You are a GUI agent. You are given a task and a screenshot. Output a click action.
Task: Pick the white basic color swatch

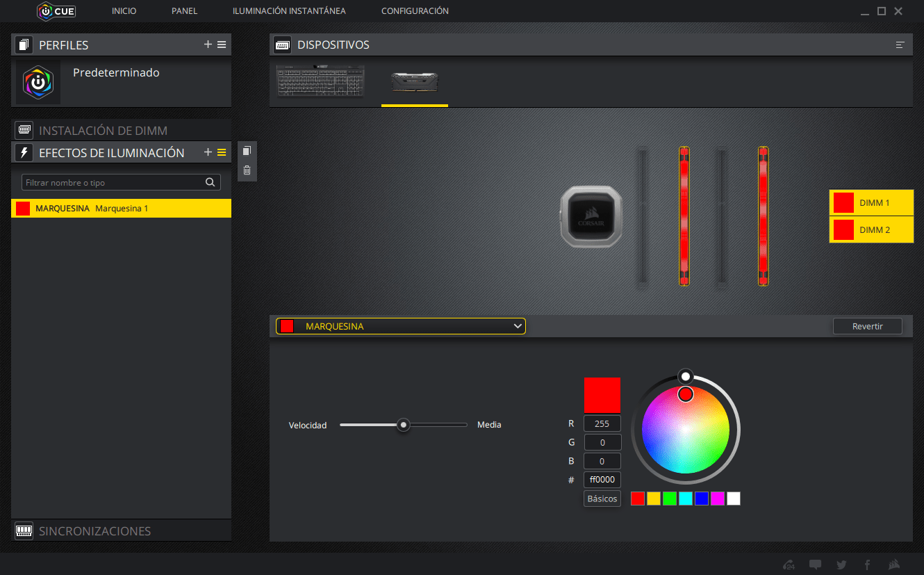[733, 499]
